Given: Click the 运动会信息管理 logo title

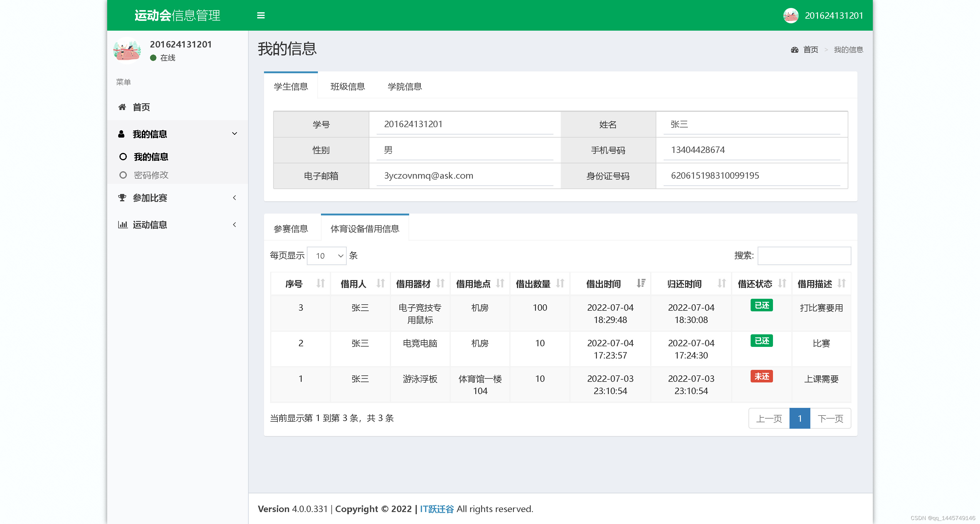Looking at the screenshot, I should [177, 15].
